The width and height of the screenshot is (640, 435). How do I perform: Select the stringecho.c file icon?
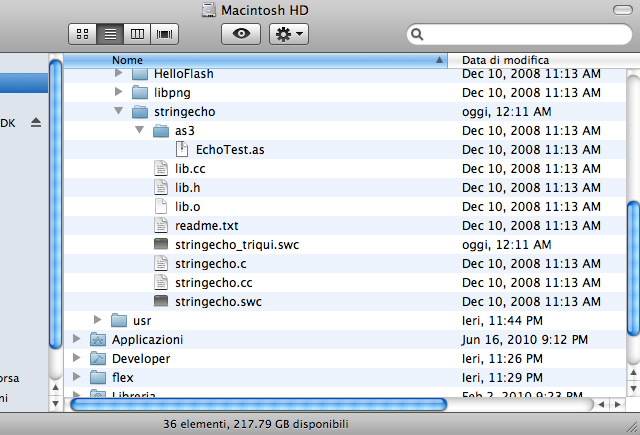point(161,263)
